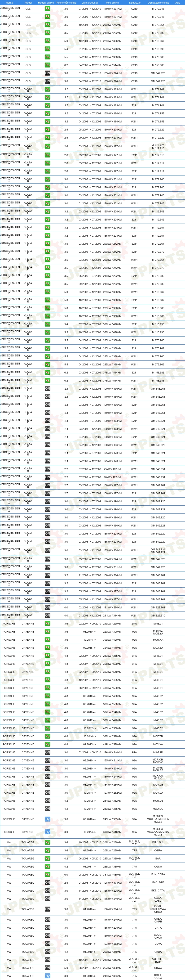Select the Moc silnika column header

pyautogui.click(x=112, y=2)
